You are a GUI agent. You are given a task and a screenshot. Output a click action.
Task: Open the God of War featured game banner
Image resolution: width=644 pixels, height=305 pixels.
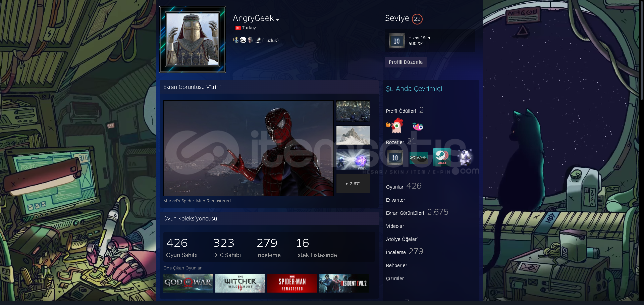[x=188, y=283]
